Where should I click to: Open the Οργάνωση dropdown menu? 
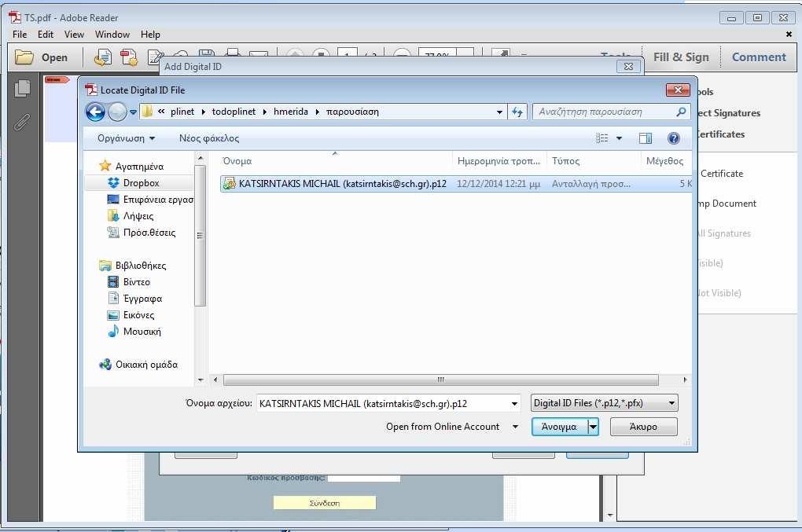(x=126, y=138)
